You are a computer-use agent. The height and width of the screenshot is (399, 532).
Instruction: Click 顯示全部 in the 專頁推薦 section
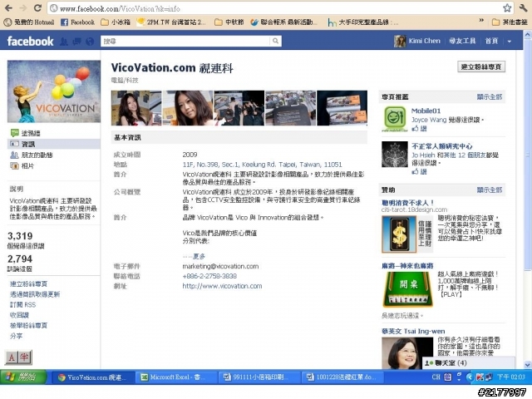click(489, 97)
